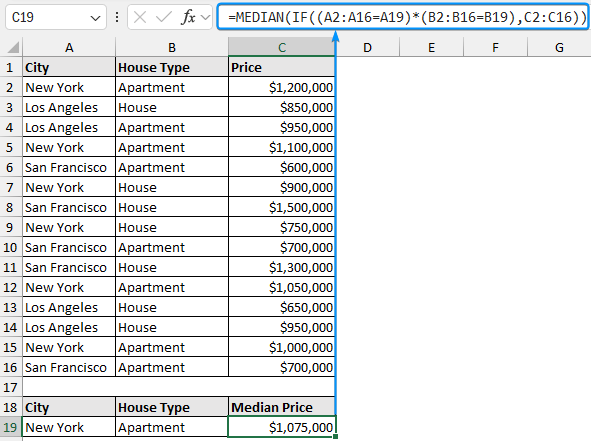Click the 'City' criteria header in row 18
Viewport: 591px width, 441px height.
(69, 407)
